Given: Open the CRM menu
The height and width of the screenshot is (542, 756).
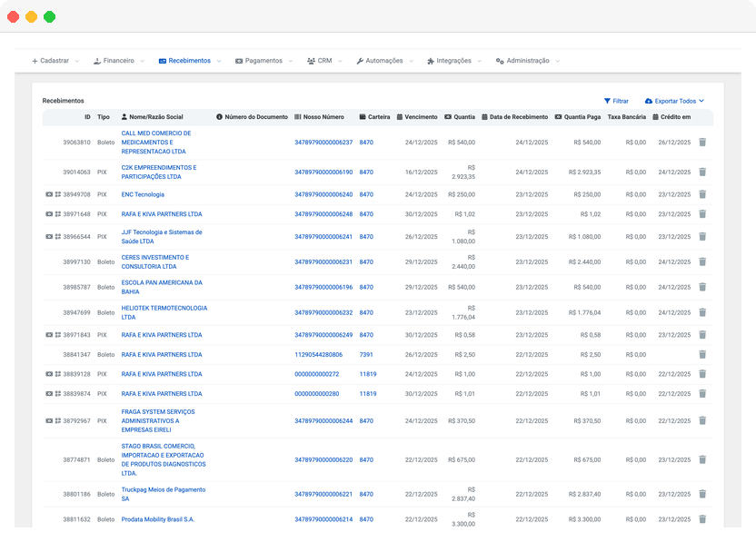Looking at the screenshot, I should point(323,60).
